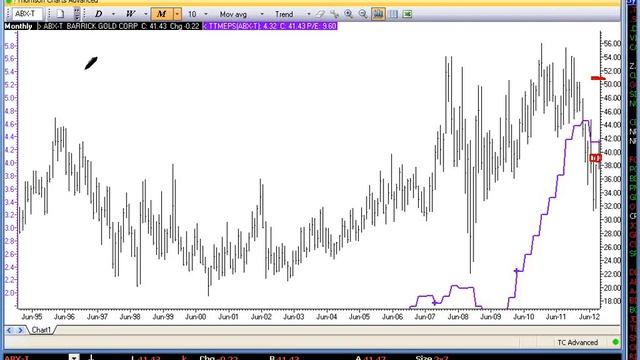Click the zoom out magnifier icon
640x360 pixels.
coord(363,14)
